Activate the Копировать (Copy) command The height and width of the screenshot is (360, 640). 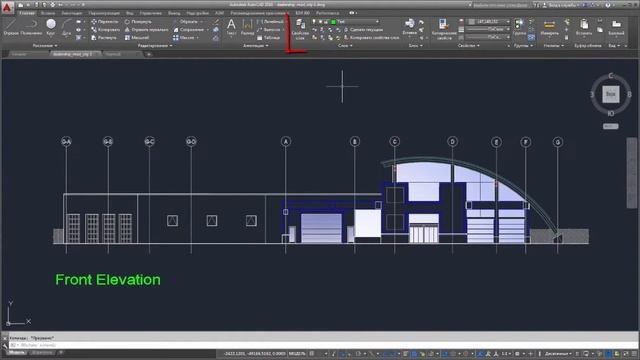pyautogui.click(x=105, y=29)
